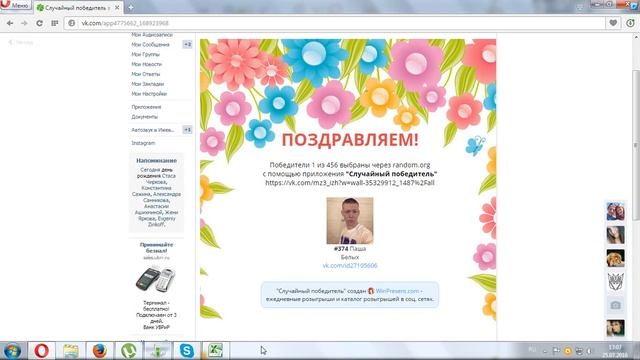
Task: Open the bottom avatar in chat sidebar
Action: point(615,328)
